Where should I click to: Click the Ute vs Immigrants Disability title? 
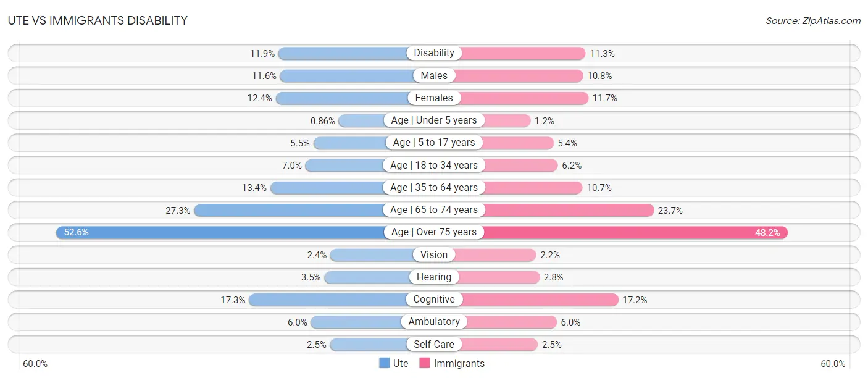coord(98,20)
